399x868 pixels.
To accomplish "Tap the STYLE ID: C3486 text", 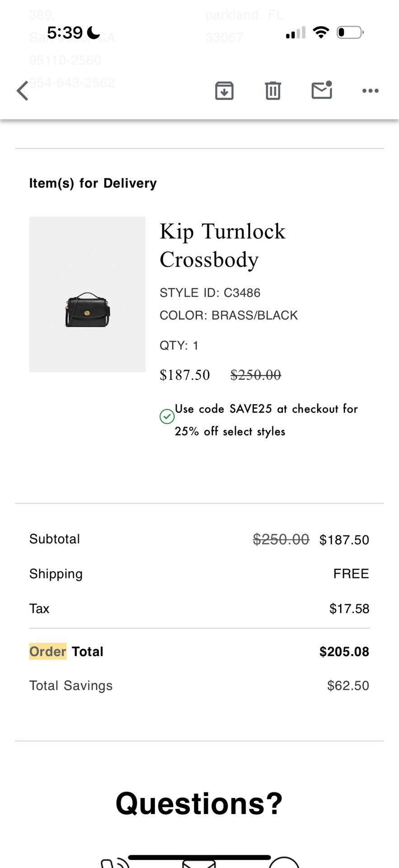I will coord(210,293).
